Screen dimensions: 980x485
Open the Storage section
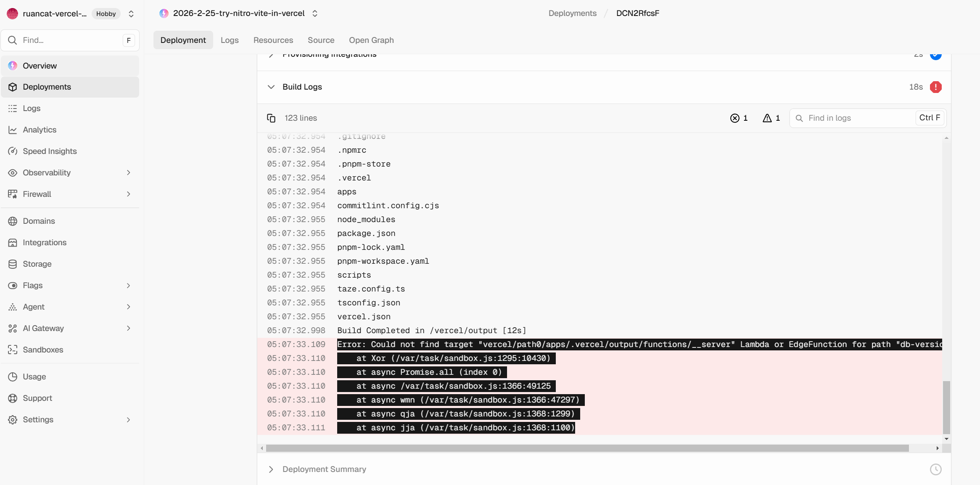coord(37,264)
